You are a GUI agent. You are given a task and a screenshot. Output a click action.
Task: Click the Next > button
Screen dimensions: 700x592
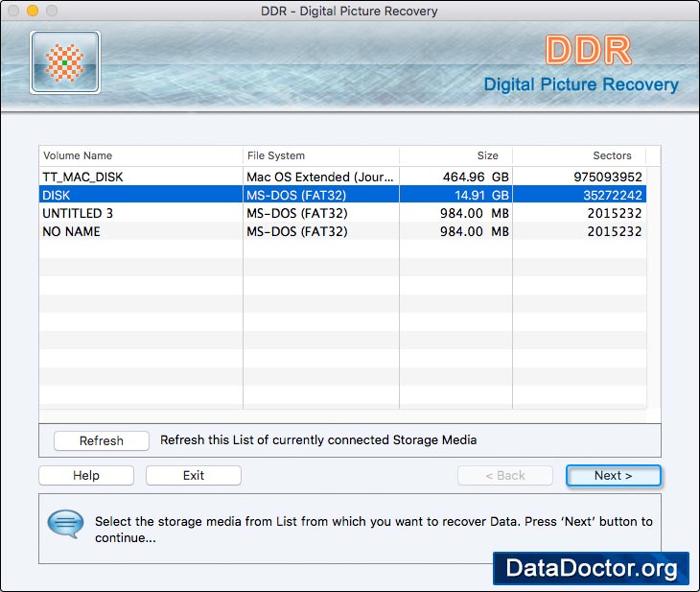point(614,475)
